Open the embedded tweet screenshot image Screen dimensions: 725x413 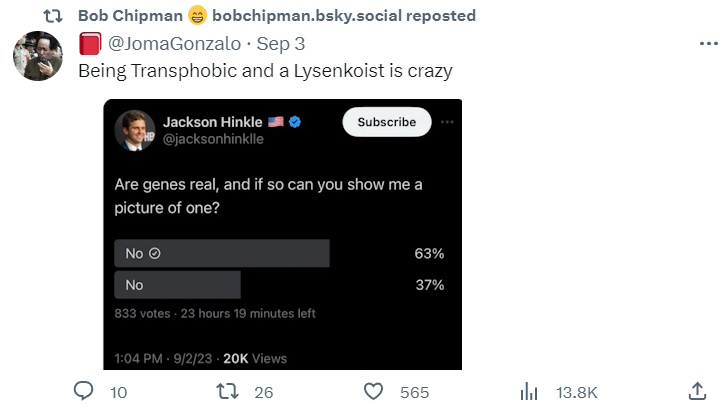point(283,200)
